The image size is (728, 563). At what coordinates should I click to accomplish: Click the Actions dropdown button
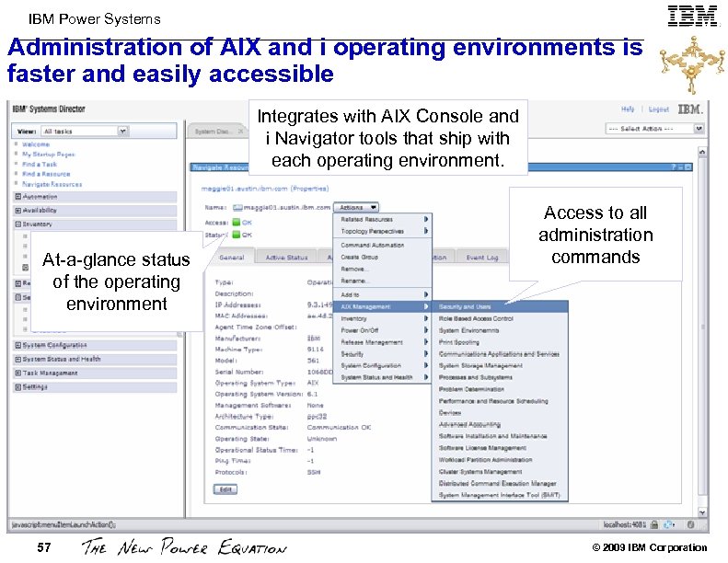(x=356, y=208)
